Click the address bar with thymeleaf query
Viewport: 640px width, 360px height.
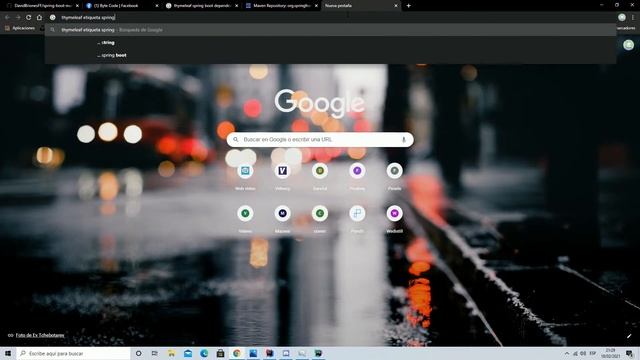(331, 18)
